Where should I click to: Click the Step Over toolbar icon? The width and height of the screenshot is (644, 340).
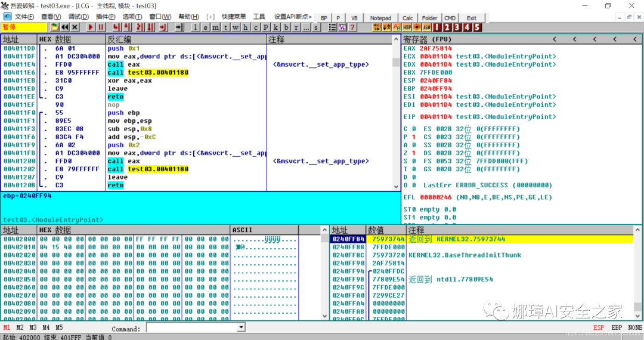pos(128,27)
